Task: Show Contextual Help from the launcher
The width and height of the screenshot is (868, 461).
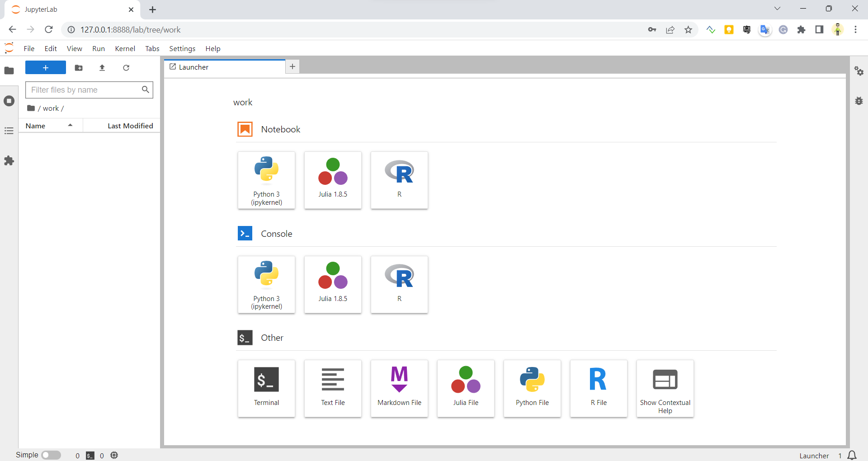Action: [665, 389]
